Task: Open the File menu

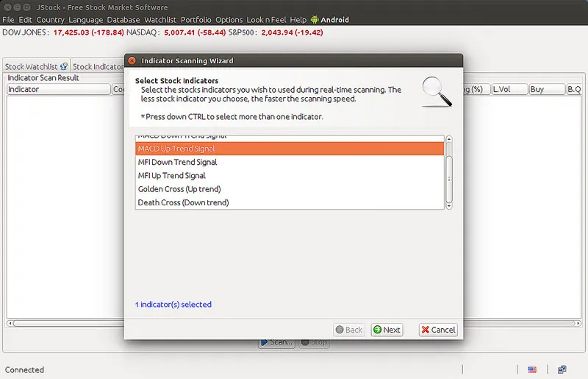Action: click(8, 20)
